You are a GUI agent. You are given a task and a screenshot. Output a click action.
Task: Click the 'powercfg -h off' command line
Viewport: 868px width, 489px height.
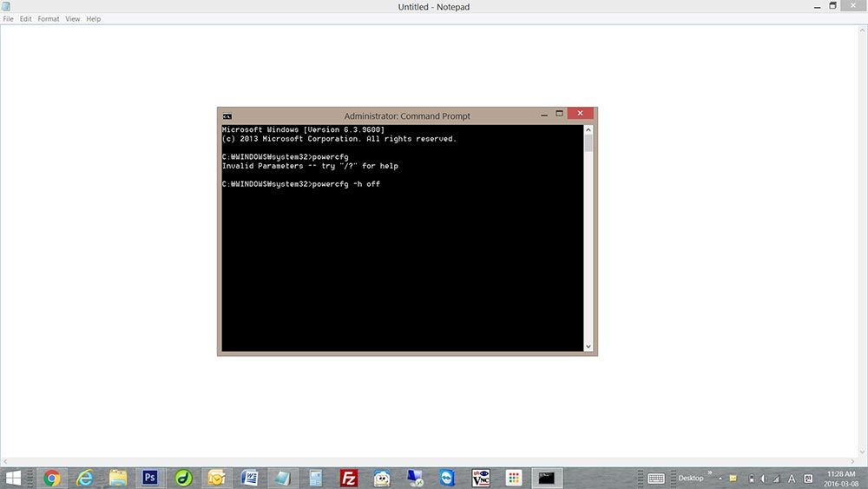pyautogui.click(x=301, y=184)
